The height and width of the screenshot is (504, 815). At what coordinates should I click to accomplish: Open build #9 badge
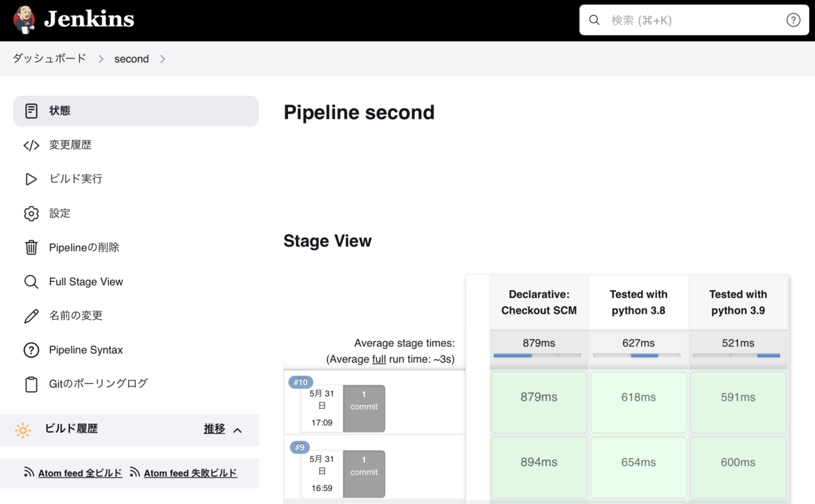pos(300,447)
